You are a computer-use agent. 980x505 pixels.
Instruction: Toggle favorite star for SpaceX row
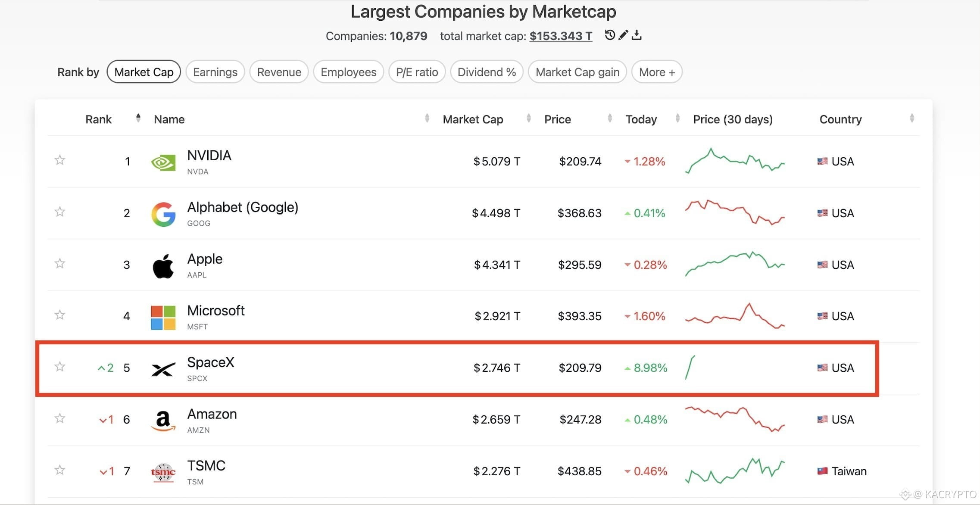(x=60, y=367)
